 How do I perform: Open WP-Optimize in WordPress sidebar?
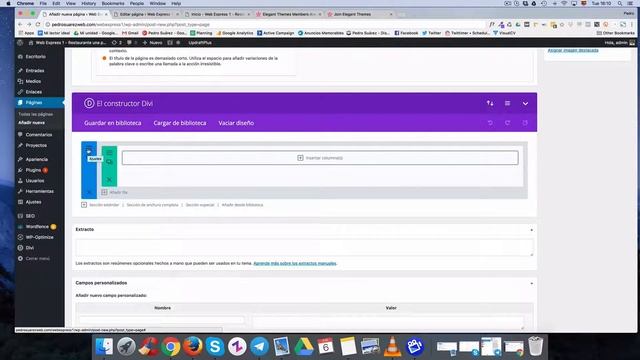(40, 237)
